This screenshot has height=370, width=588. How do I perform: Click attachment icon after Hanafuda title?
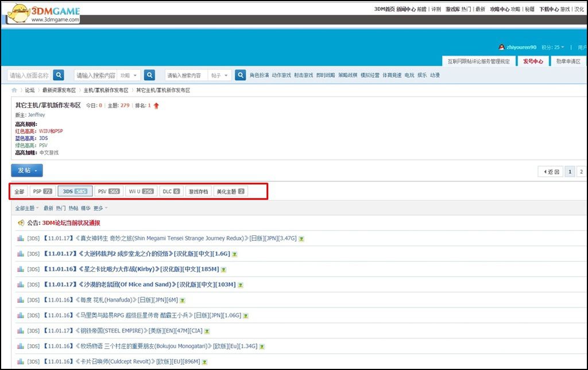(183, 301)
